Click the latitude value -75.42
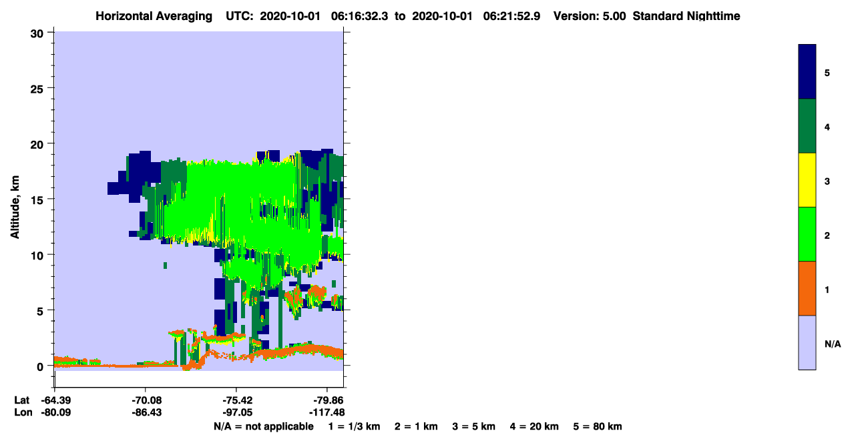 click(x=236, y=400)
